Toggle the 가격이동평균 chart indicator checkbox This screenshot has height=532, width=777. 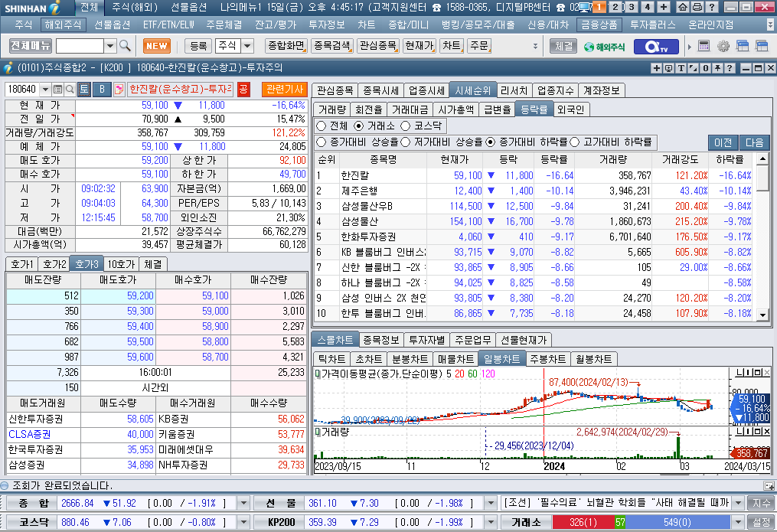tap(318, 374)
